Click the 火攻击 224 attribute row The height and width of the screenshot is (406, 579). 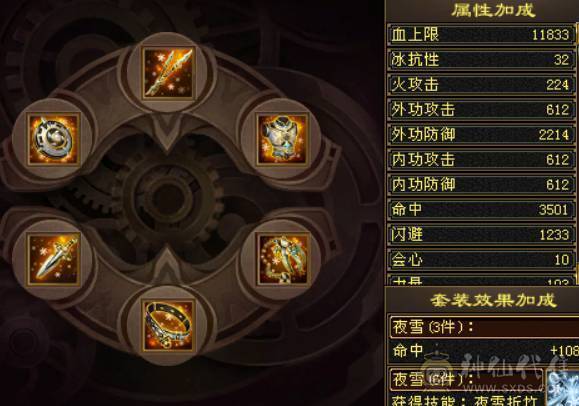tap(481, 85)
